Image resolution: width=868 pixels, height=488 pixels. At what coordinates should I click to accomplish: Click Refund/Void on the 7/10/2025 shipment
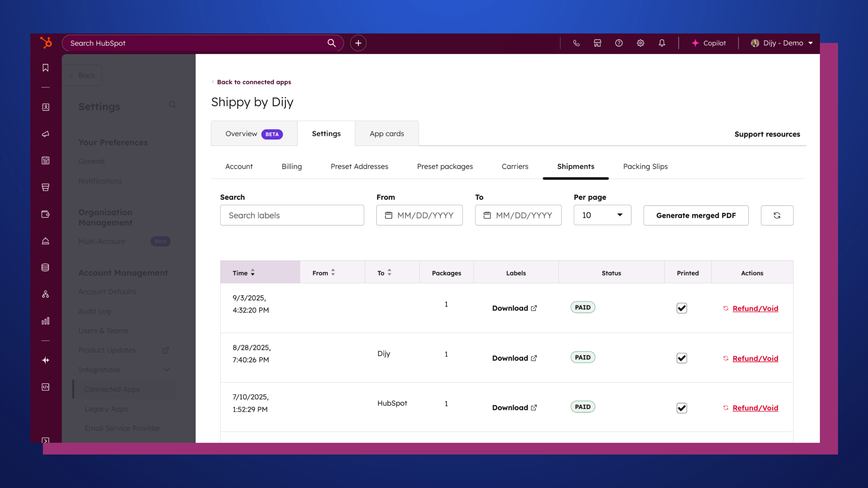[x=755, y=408]
